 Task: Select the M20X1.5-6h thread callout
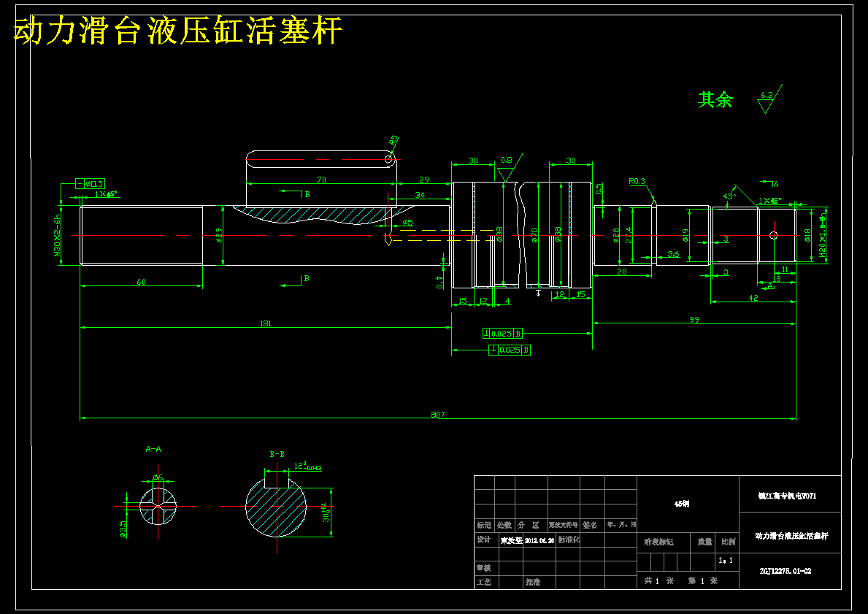click(823, 235)
